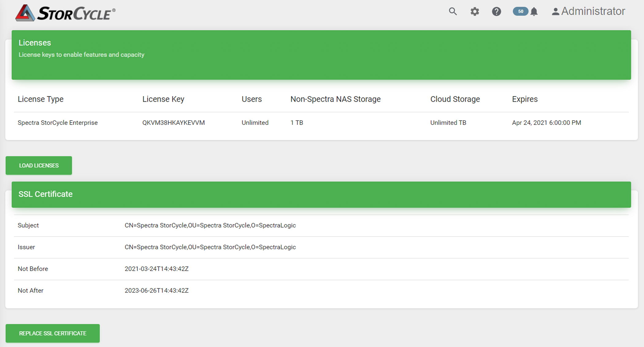Select the Subject certificate value

210,225
